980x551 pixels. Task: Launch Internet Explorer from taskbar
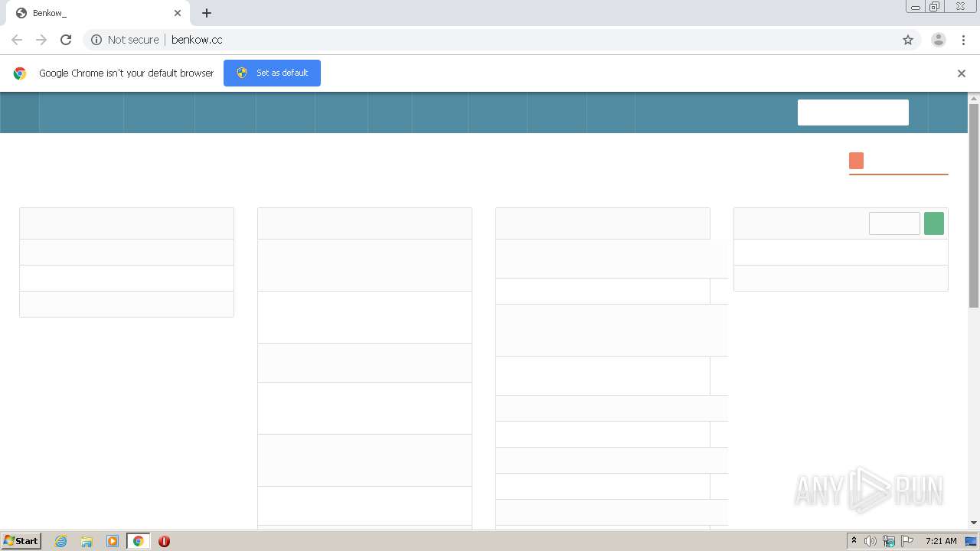coord(61,541)
